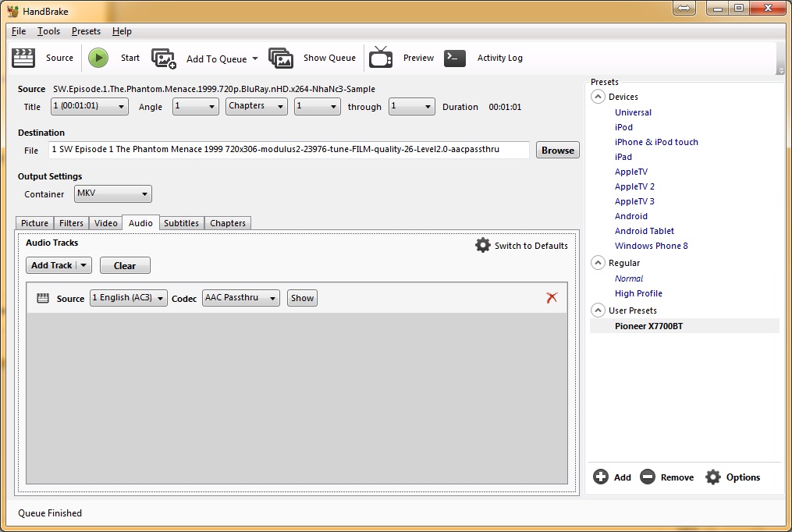This screenshot has height=532, width=792.
Task: Open the Add To Queue dropdown arrow
Action: pos(255,59)
